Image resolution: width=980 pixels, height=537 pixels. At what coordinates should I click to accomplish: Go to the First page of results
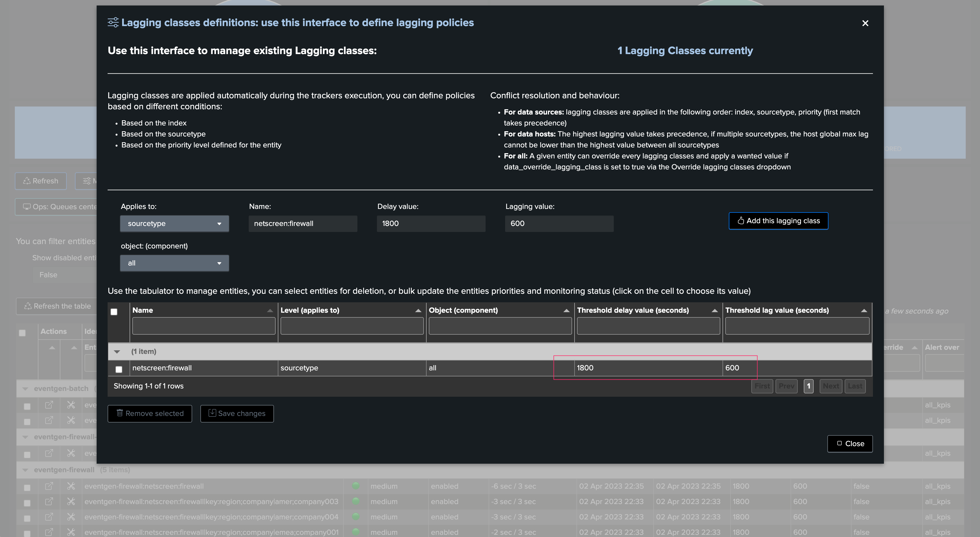(762, 386)
